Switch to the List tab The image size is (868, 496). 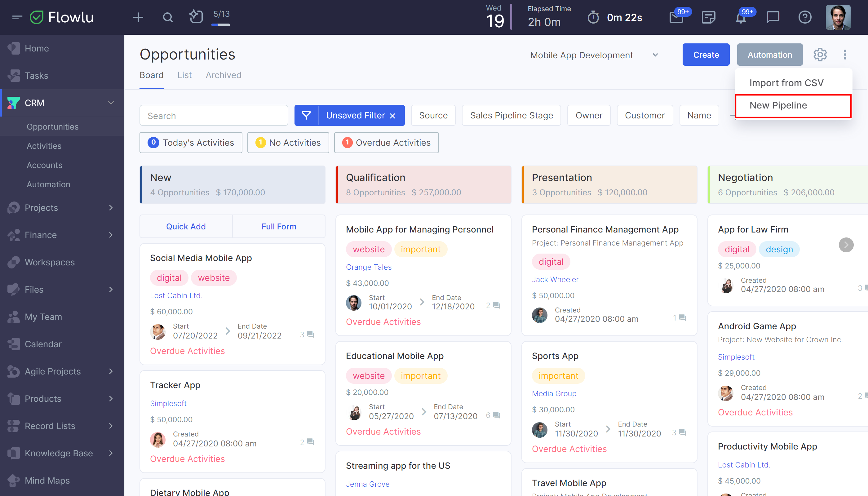coord(184,75)
